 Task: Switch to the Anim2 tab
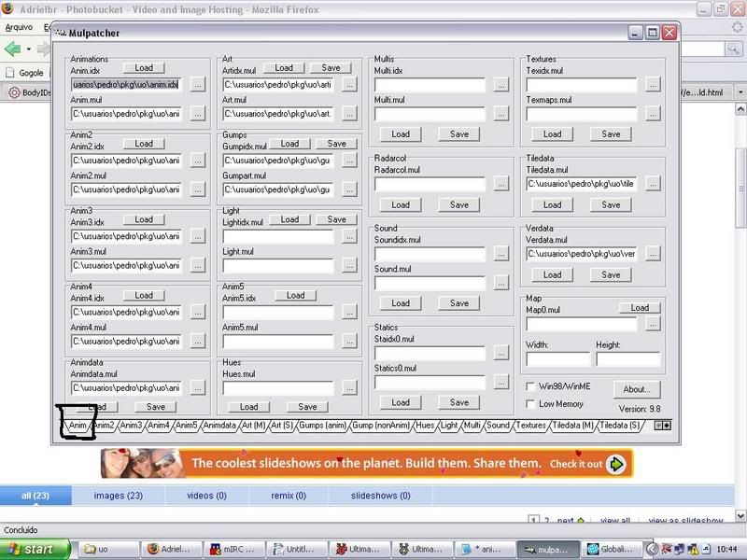104,426
